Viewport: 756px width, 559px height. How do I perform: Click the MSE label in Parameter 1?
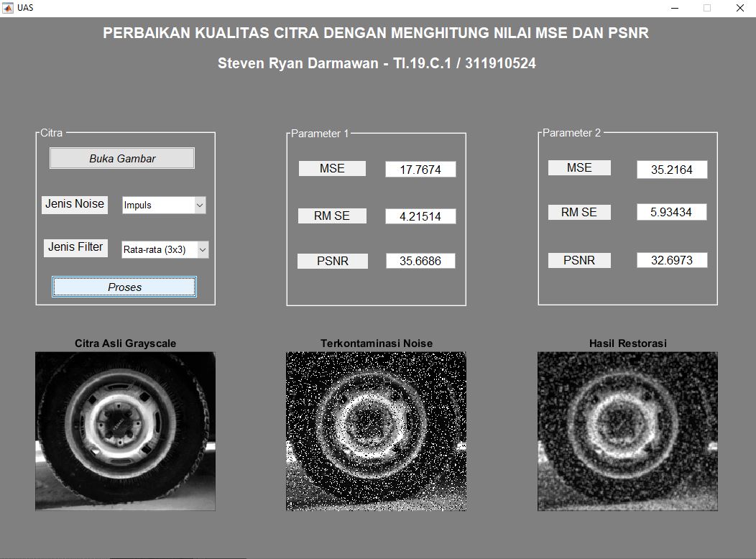(332, 167)
